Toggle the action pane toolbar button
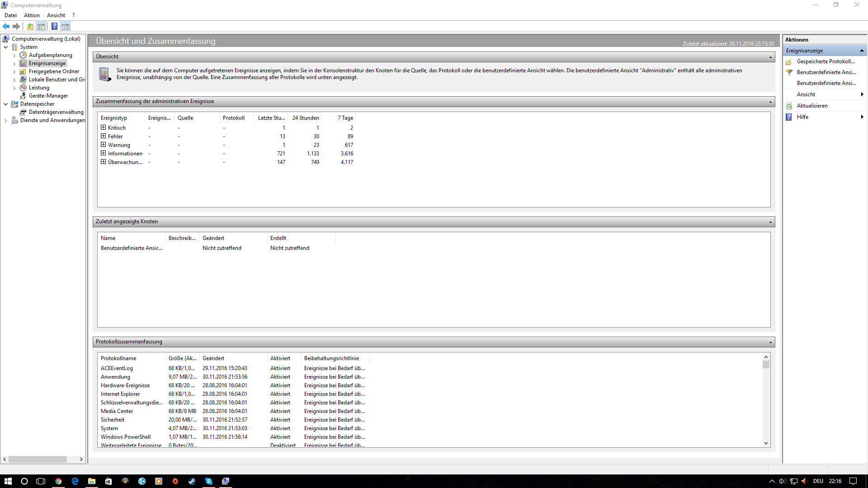The width and height of the screenshot is (868, 488). pos(66,26)
